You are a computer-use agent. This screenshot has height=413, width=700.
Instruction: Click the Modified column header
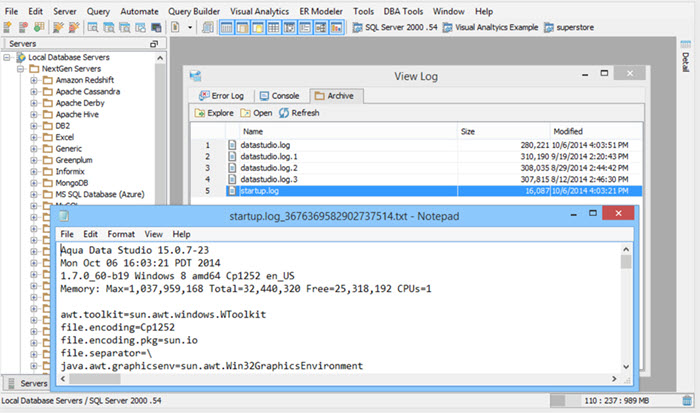(x=596, y=131)
